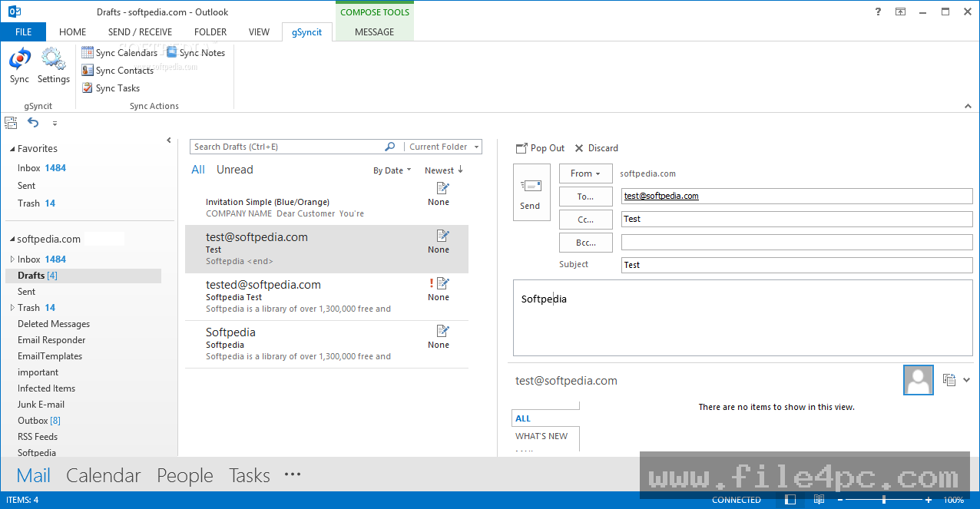
Task: Collapse the ribbon with the chevron
Action: pyautogui.click(x=967, y=107)
